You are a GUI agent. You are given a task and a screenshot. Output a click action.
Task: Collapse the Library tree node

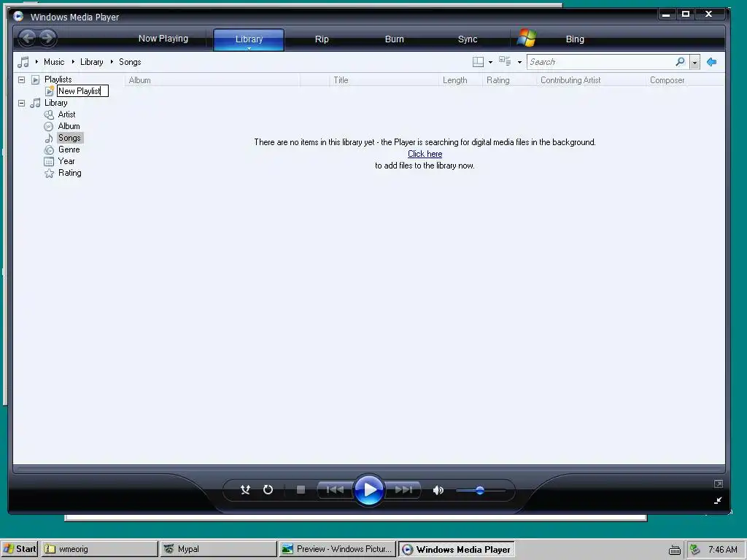21,103
